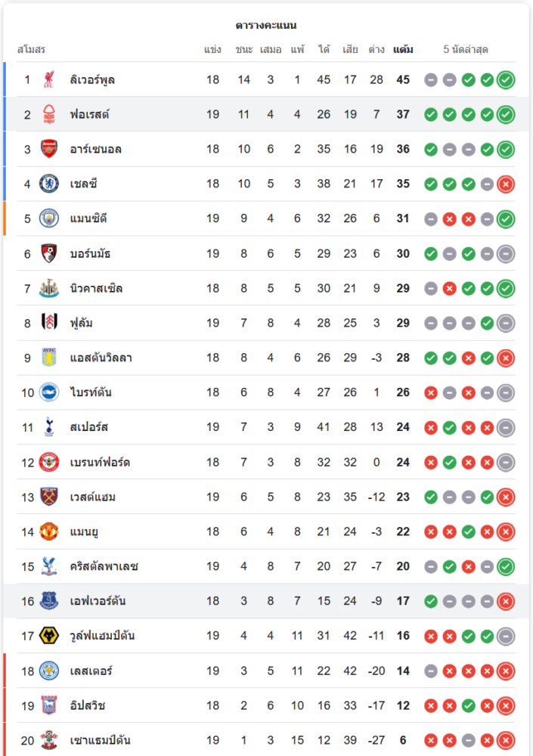Click the สโมสร club column header
The image size is (533, 756).
(x=31, y=50)
